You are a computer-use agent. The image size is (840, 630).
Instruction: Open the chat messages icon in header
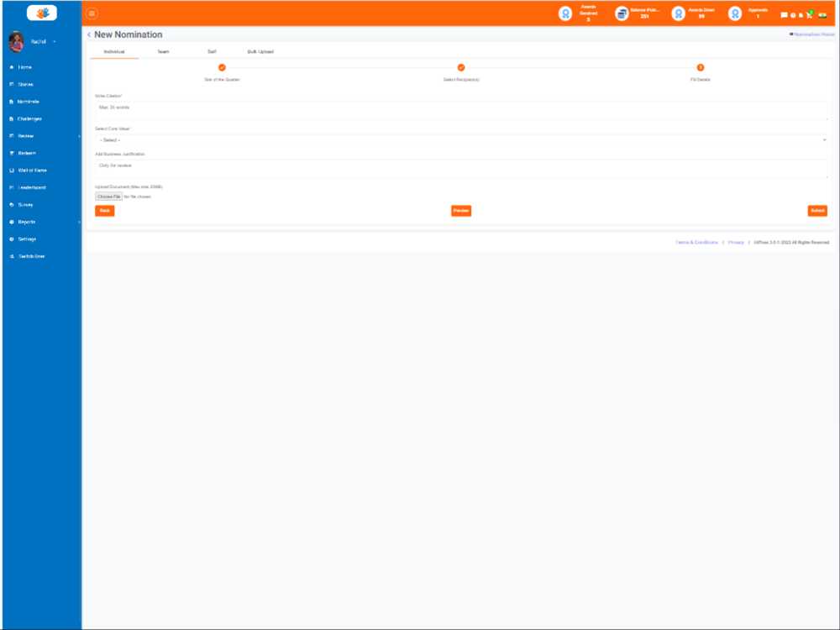tap(784, 15)
